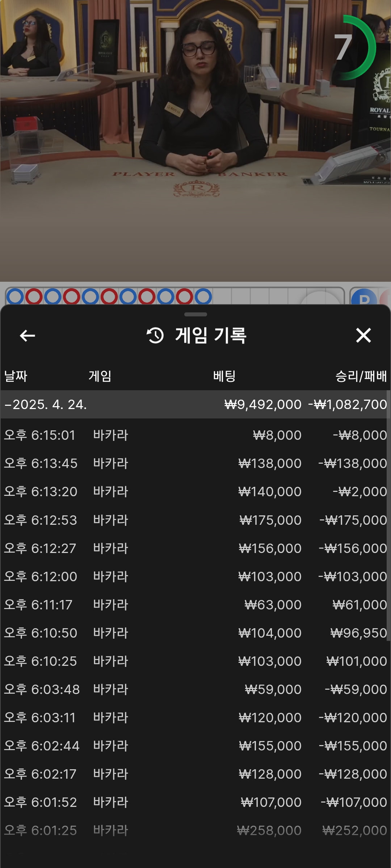Open the 오후 6:13:20 round with ₩140,000 bet

(x=195, y=492)
